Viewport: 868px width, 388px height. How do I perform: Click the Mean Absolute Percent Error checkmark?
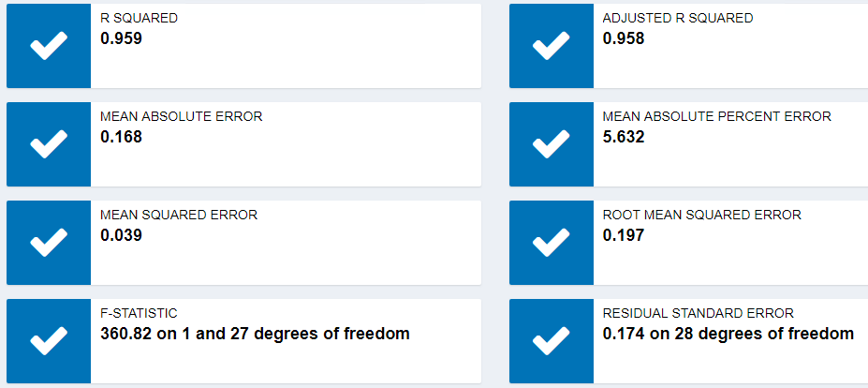pos(551,144)
